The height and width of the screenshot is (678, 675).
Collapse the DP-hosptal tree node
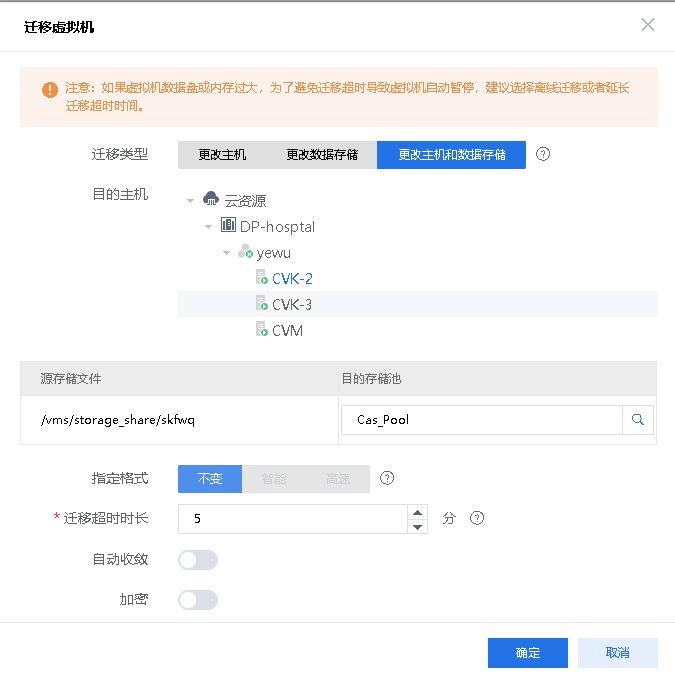(208, 227)
